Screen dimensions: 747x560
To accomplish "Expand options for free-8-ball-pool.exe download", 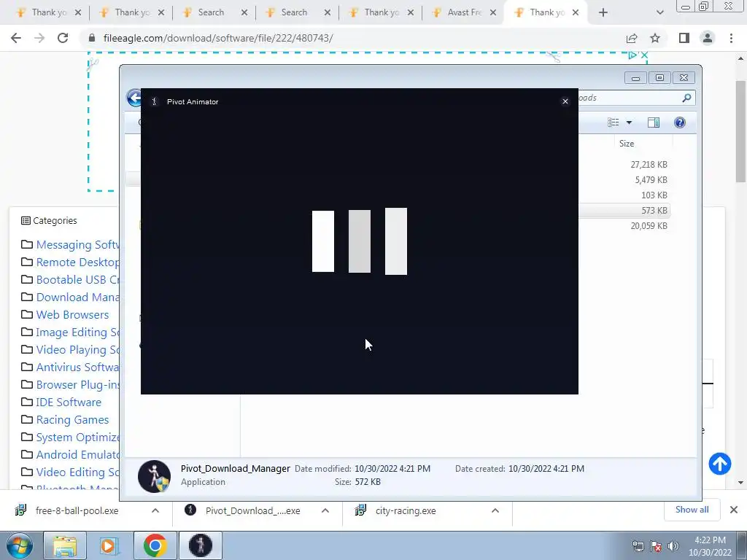I will (x=155, y=510).
